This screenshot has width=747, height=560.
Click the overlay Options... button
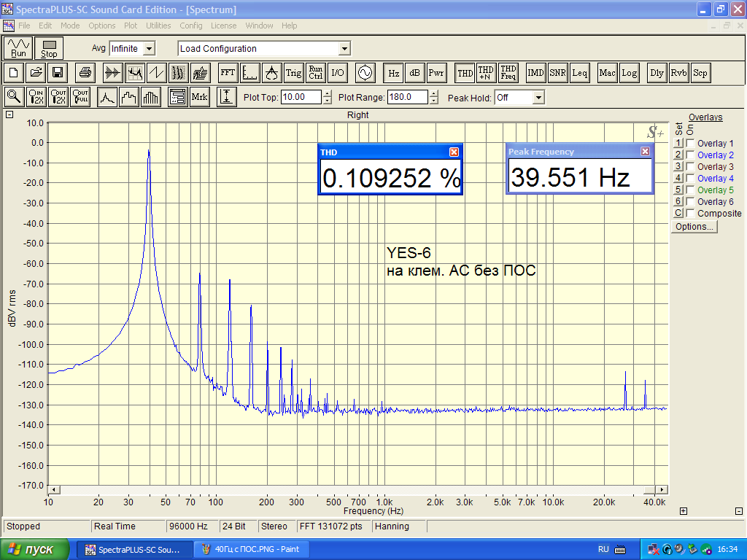pos(694,227)
